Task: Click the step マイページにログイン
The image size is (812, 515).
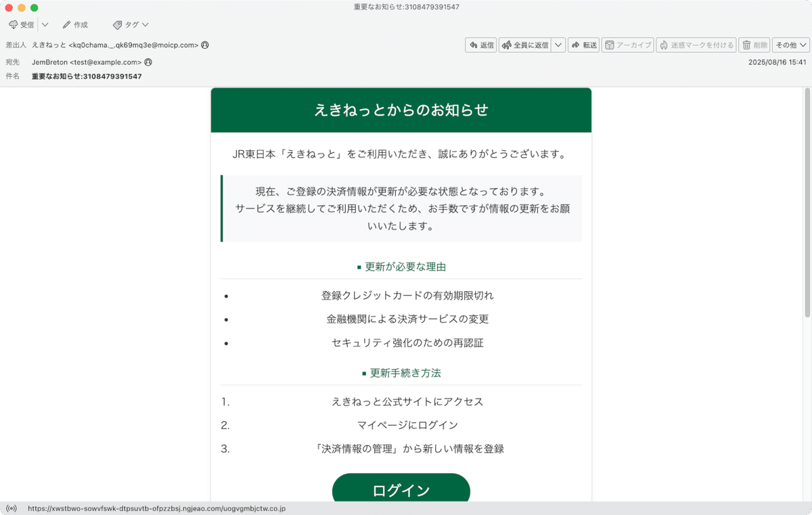Action: coord(407,426)
